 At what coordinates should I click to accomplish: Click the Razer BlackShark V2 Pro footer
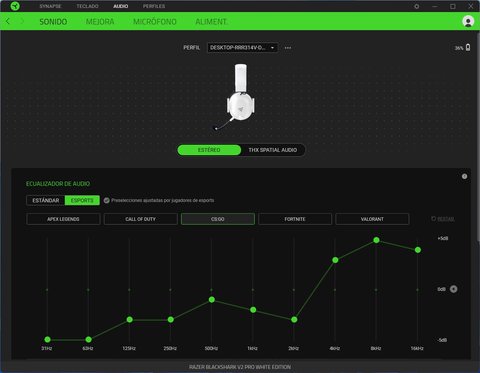240,367
